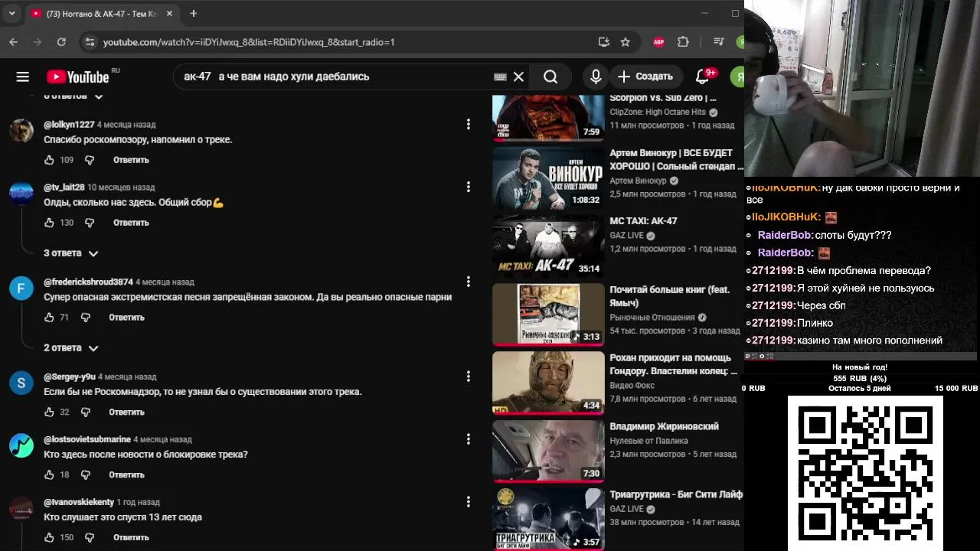Image resolution: width=980 pixels, height=551 pixels.
Task: Open "Рохан приходит на помощь" video thumbnail
Action: click(548, 383)
